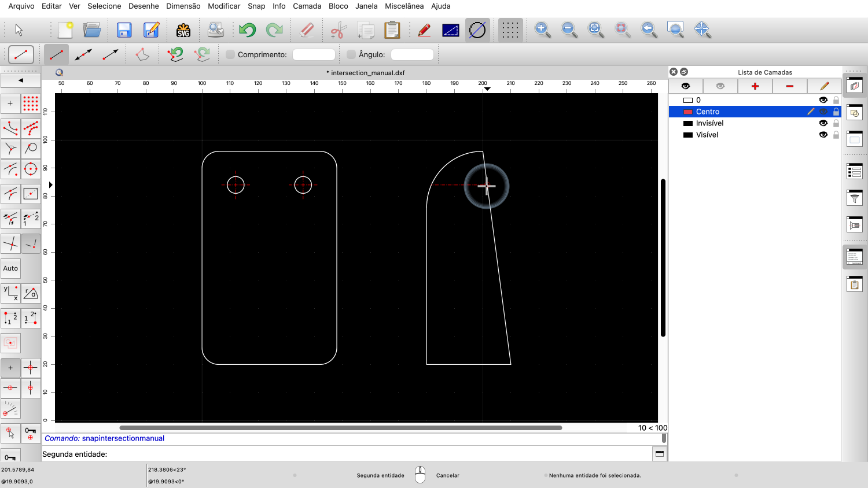Click the y/x relative coordinates icon

[10, 293]
